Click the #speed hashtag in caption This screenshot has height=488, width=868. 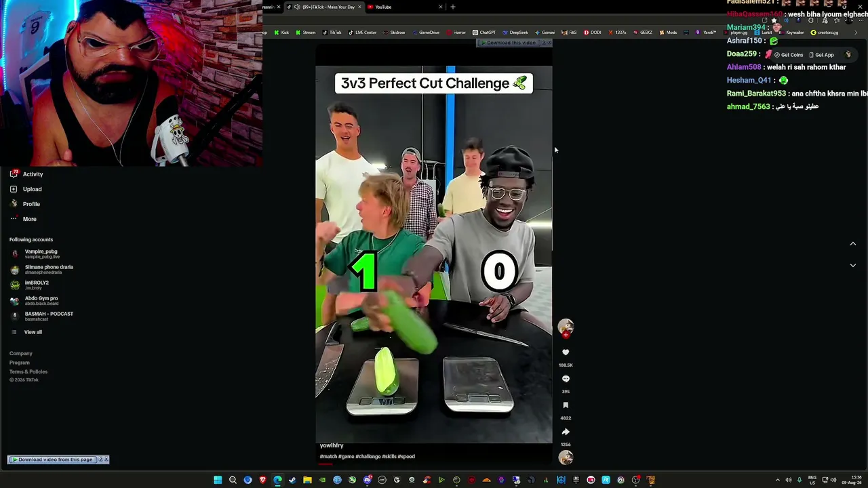click(x=406, y=457)
